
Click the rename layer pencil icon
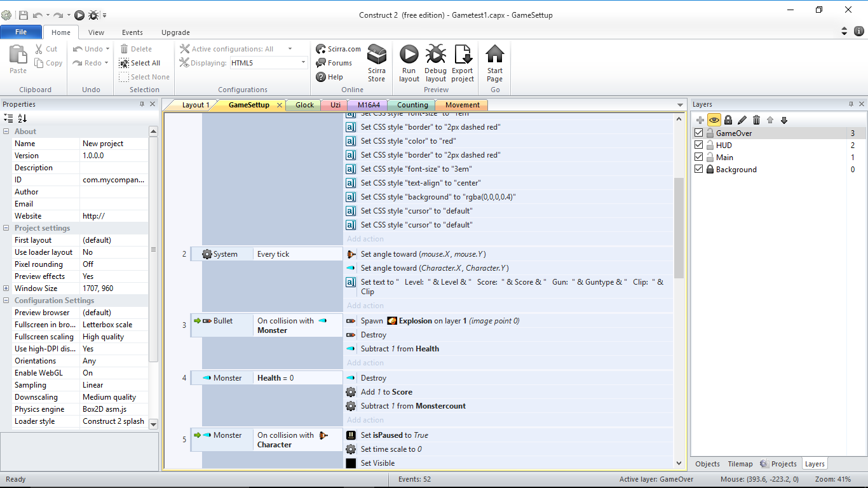[742, 119]
